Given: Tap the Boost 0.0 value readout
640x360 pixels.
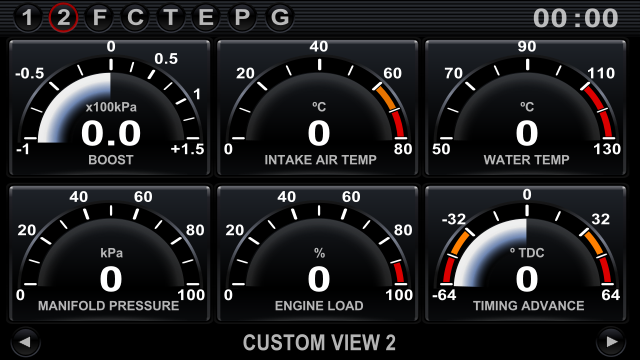Looking at the screenshot, I should 111,134.
